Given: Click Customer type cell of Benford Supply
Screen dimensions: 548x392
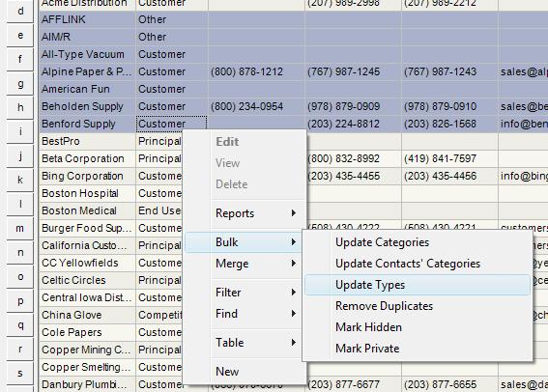Looking at the screenshot, I should pos(172,125).
